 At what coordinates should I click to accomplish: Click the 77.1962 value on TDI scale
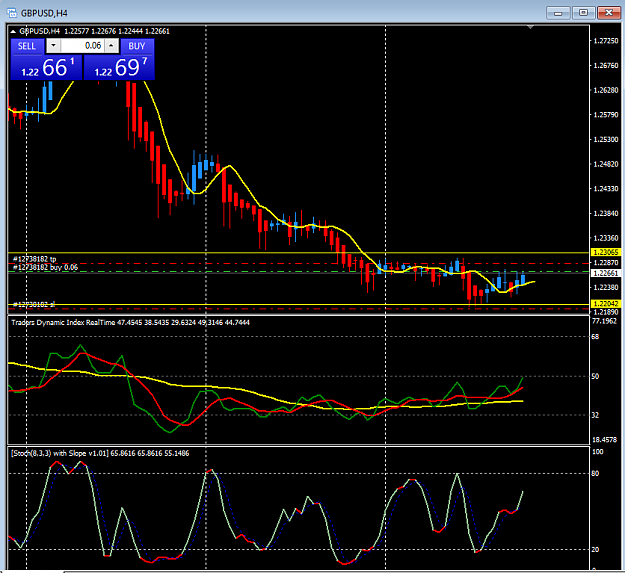(x=604, y=321)
